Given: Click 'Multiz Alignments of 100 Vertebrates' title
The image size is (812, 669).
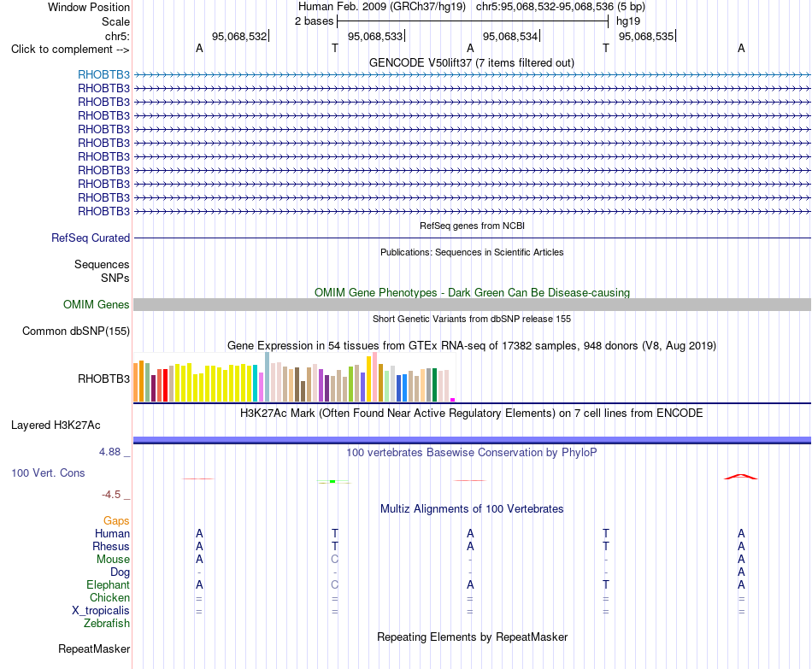Looking at the screenshot, I should [472, 509].
